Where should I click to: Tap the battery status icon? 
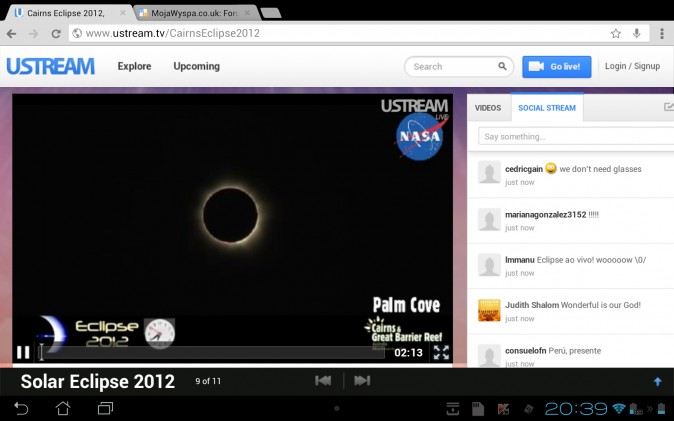[661, 408]
